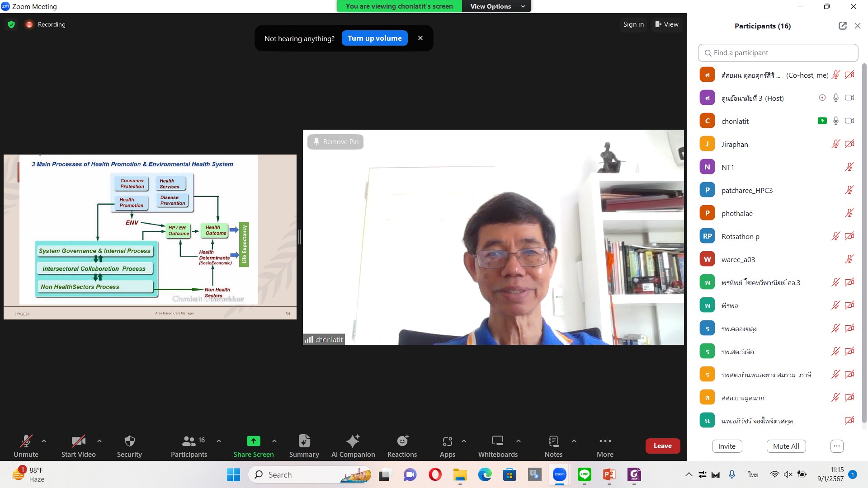Image resolution: width=868 pixels, height=488 pixels.
Task: Open the Notes icon
Action: pos(553,441)
